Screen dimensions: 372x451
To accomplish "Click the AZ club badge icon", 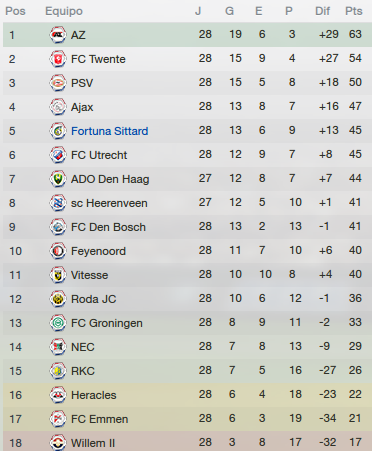I will tap(58, 35).
